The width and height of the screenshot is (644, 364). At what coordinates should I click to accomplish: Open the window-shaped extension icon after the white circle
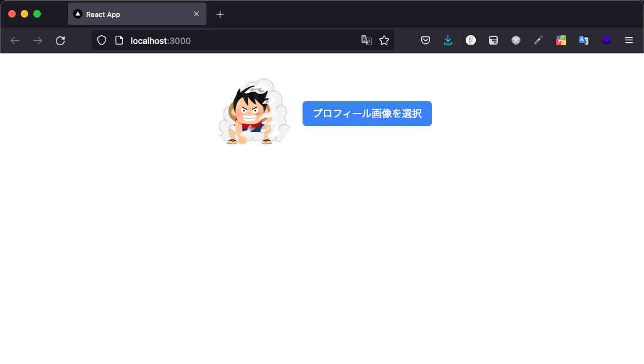(493, 40)
